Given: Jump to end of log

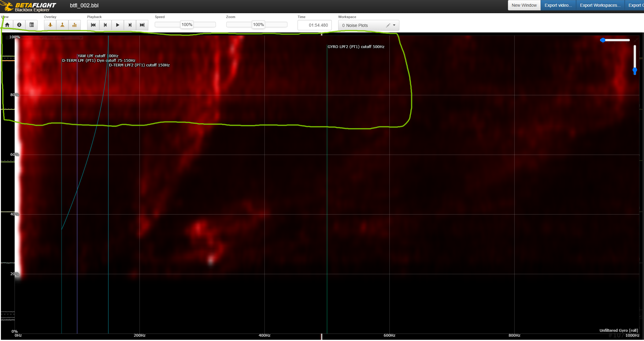Looking at the screenshot, I should point(142,25).
